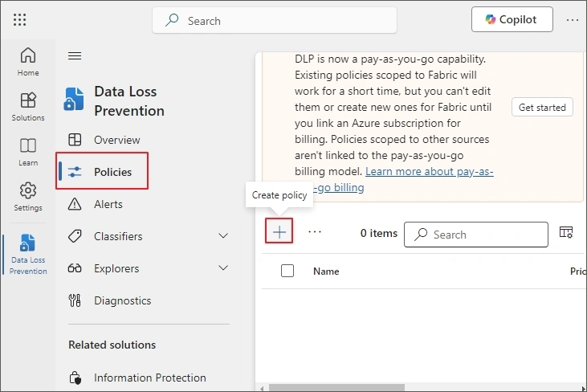The width and height of the screenshot is (587, 392).
Task: Open more actions ellipsis beside plus
Action: (x=315, y=232)
